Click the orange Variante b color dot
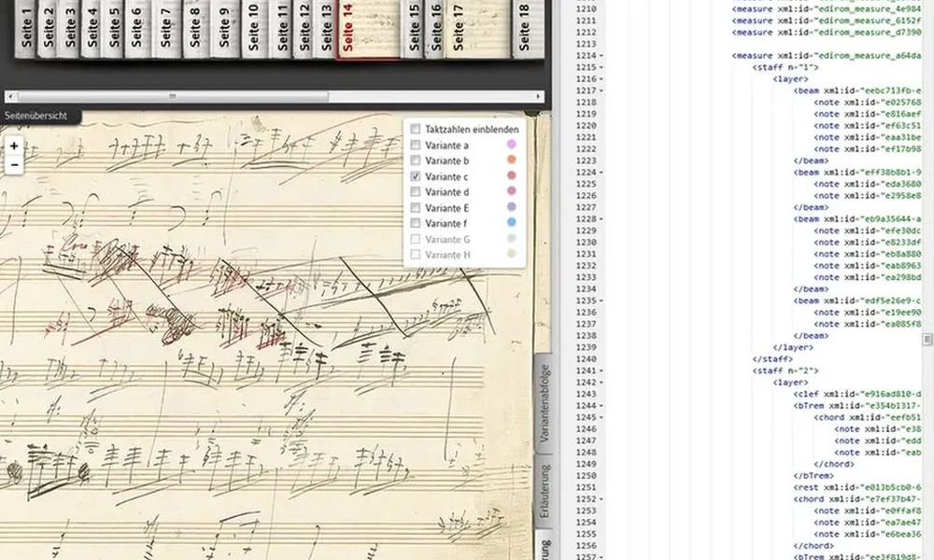Image resolution: width=934 pixels, height=560 pixels. (511, 160)
